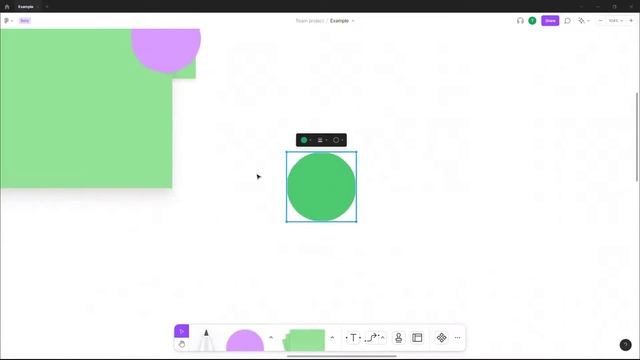
Task: Open the widgets and plugins icon
Action: tap(441, 338)
